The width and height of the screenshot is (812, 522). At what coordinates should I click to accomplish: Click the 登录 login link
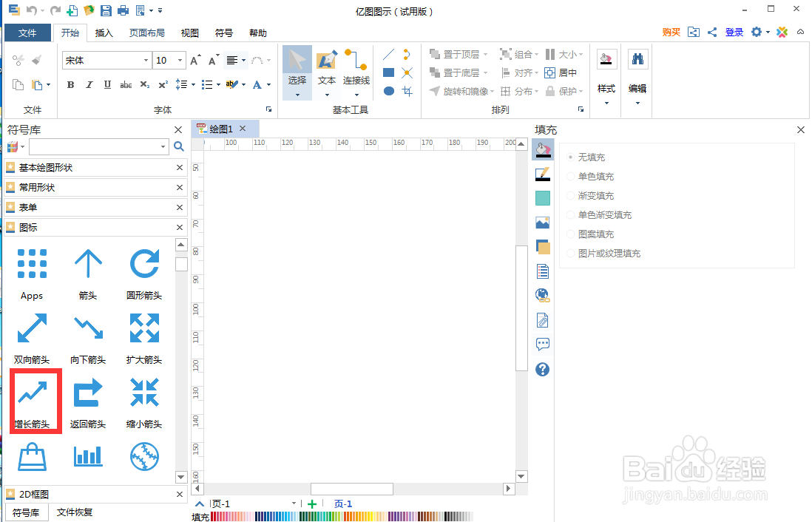pyautogui.click(x=734, y=33)
